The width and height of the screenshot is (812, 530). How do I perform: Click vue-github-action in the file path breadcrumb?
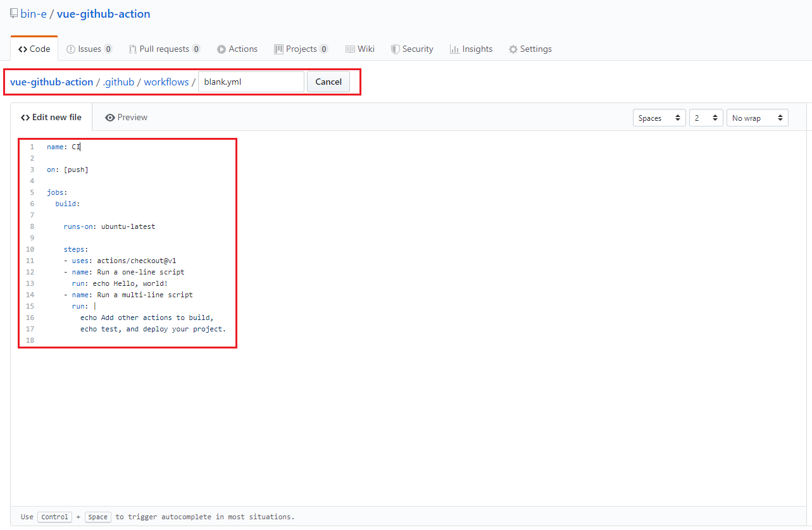click(x=52, y=82)
